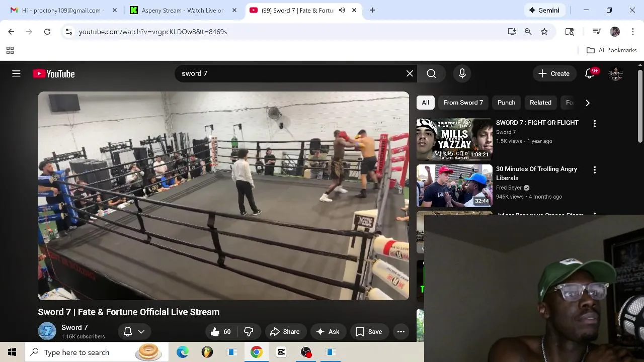Image resolution: width=644 pixels, height=362 pixels.
Task: Select the From Sword 7 chip
Action: point(463,103)
